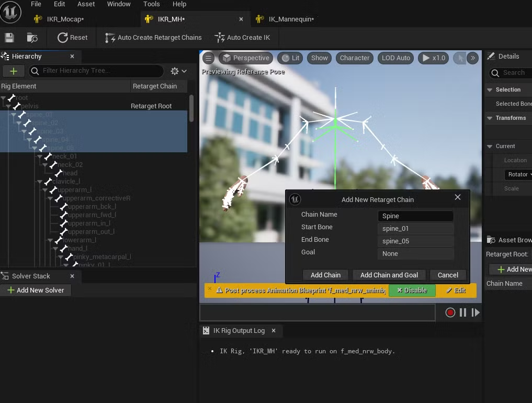
Task: Open the File menu
Action: [x=36, y=4]
